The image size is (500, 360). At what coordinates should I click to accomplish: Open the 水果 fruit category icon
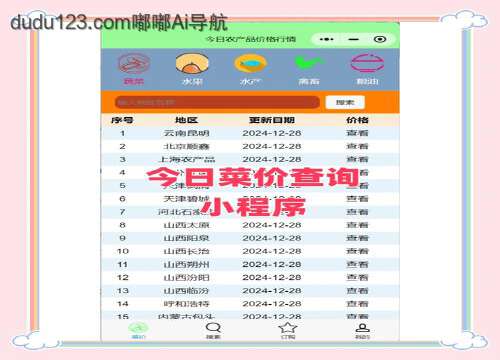(x=192, y=63)
